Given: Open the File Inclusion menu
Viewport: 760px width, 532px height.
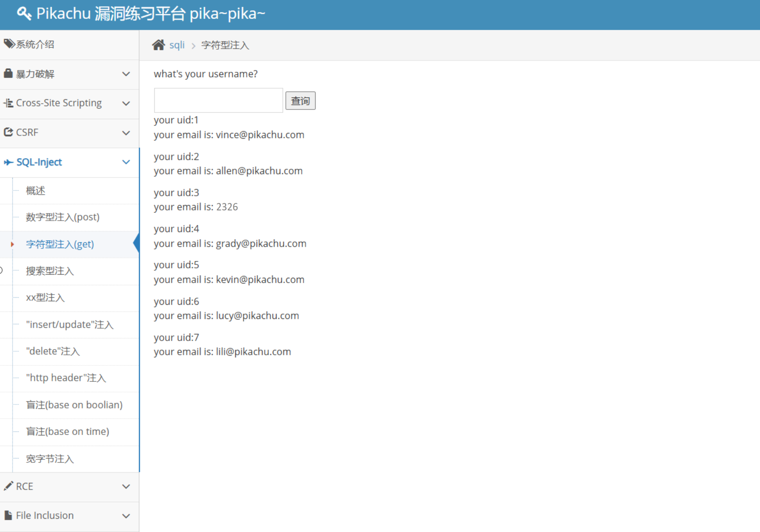Looking at the screenshot, I should click(x=70, y=516).
